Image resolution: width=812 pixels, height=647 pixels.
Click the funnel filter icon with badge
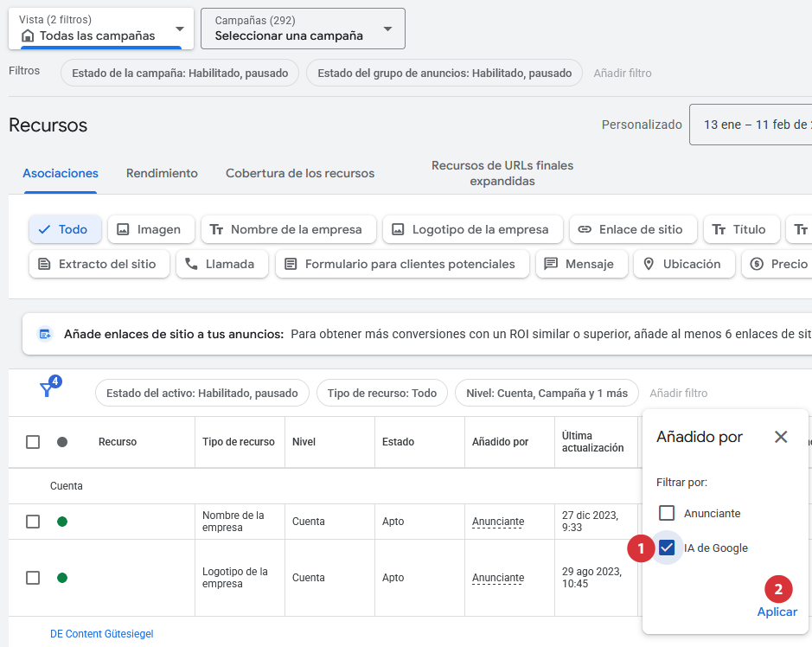click(48, 390)
